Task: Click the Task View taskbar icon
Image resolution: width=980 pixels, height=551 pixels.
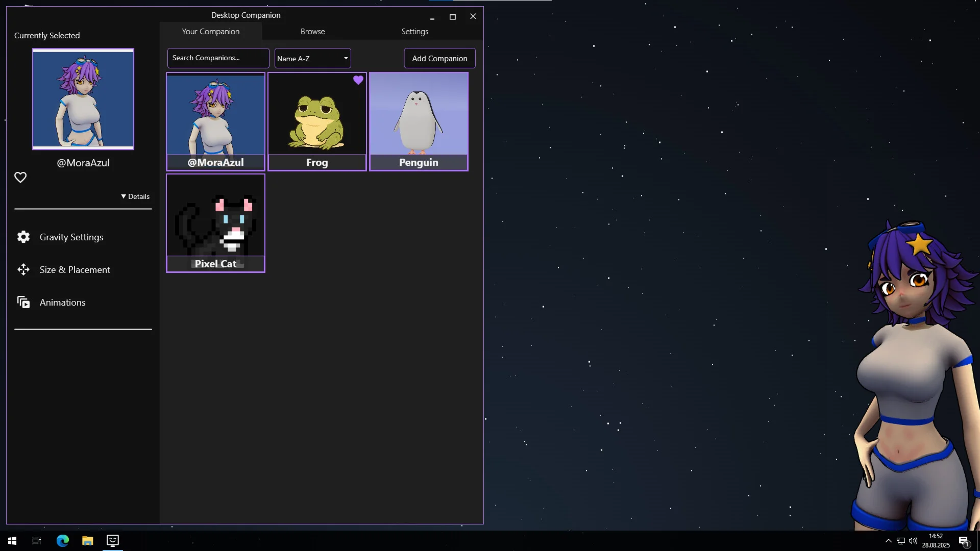Action: point(37,541)
